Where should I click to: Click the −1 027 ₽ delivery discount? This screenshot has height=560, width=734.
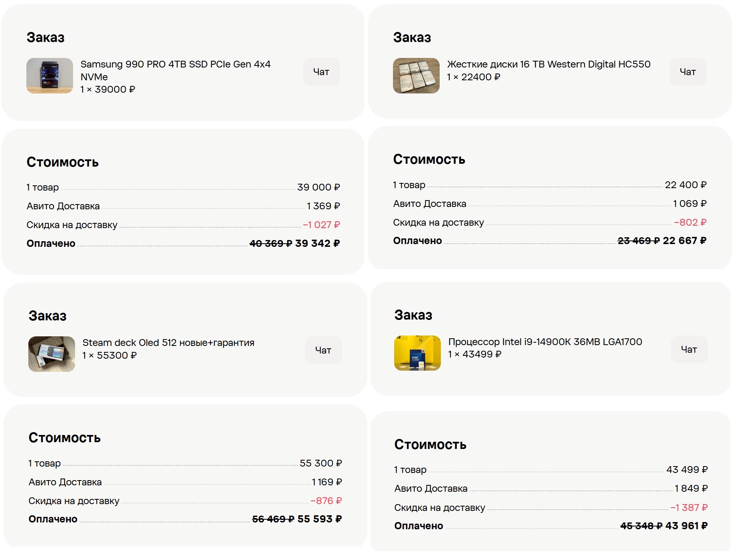[x=321, y=225]
